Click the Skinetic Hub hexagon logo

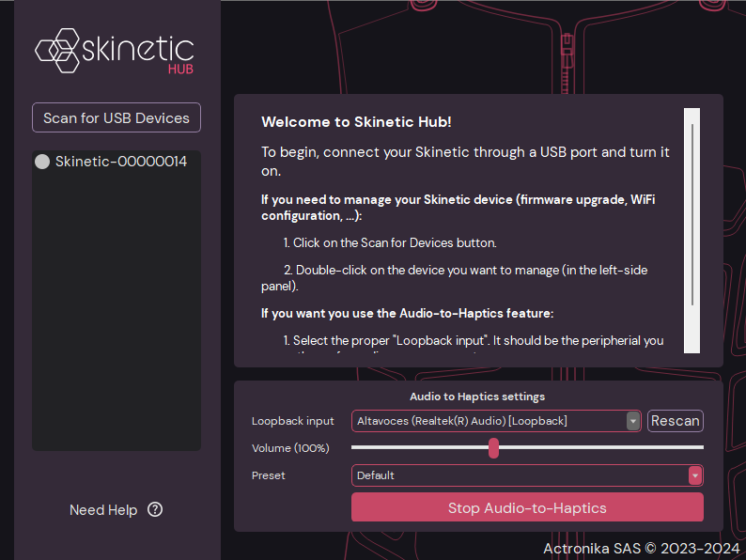click(x=57, y=51)
